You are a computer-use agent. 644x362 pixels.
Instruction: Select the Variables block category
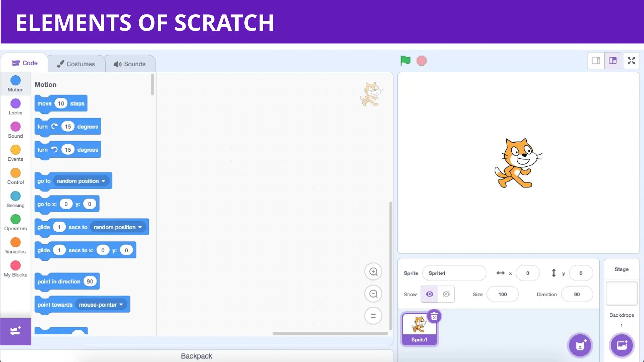click(x=15, y=246)
